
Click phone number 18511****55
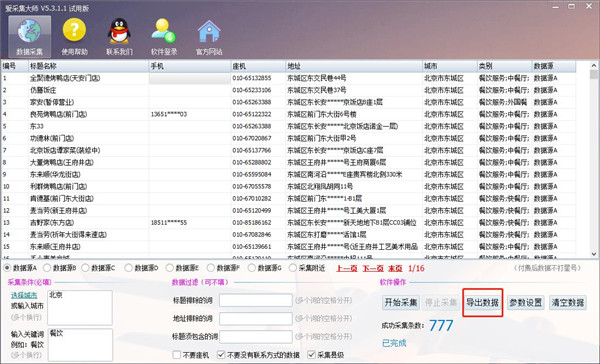click(169, 222)
